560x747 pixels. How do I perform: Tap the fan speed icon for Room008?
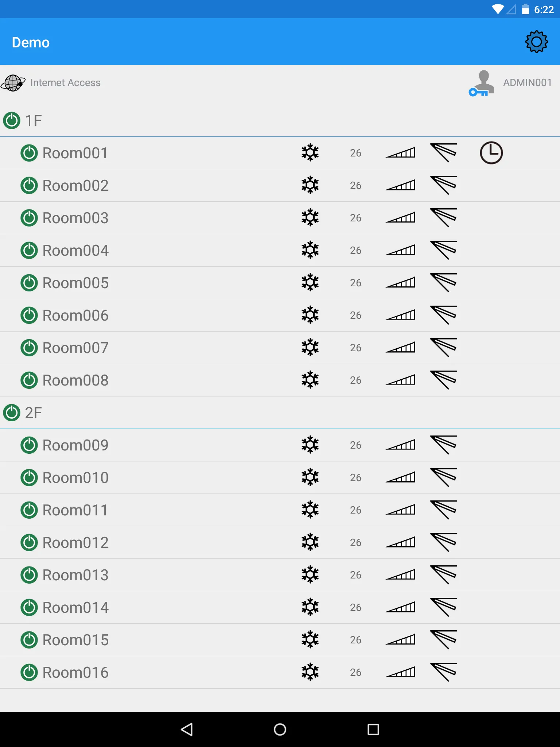[x=401, y=380]
